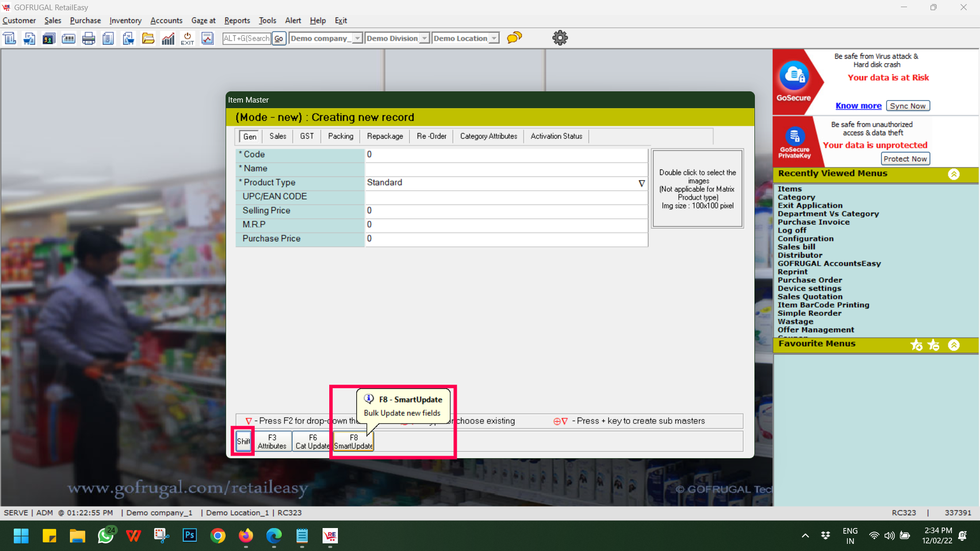
Task: Switch to the Packing tab
Action: pos(340,136)
